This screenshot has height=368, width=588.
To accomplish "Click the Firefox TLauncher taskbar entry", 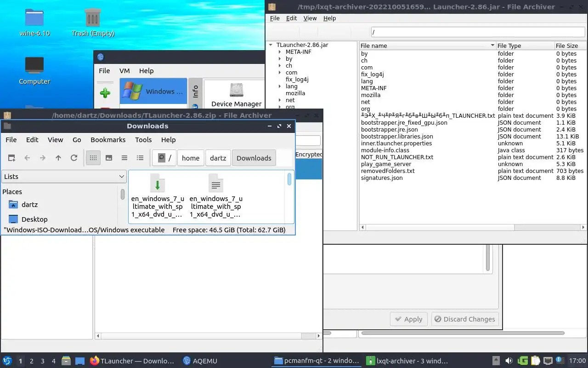I will (132, 361).
